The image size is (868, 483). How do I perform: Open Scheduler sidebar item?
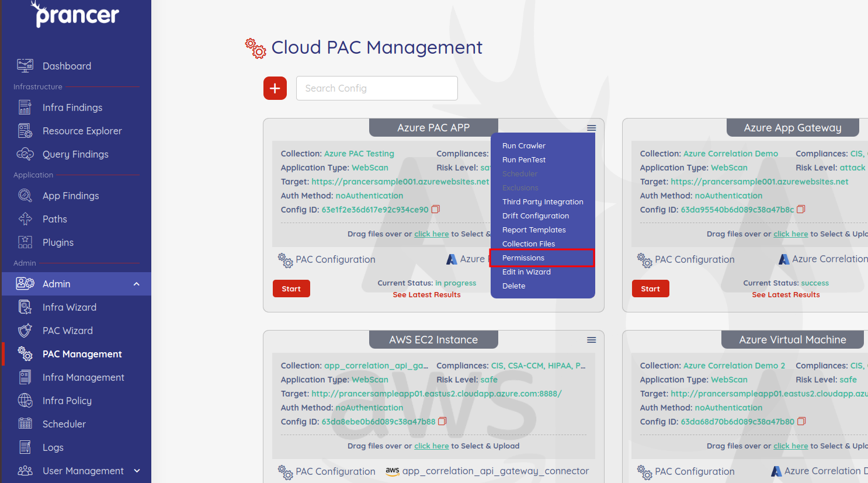76,424
